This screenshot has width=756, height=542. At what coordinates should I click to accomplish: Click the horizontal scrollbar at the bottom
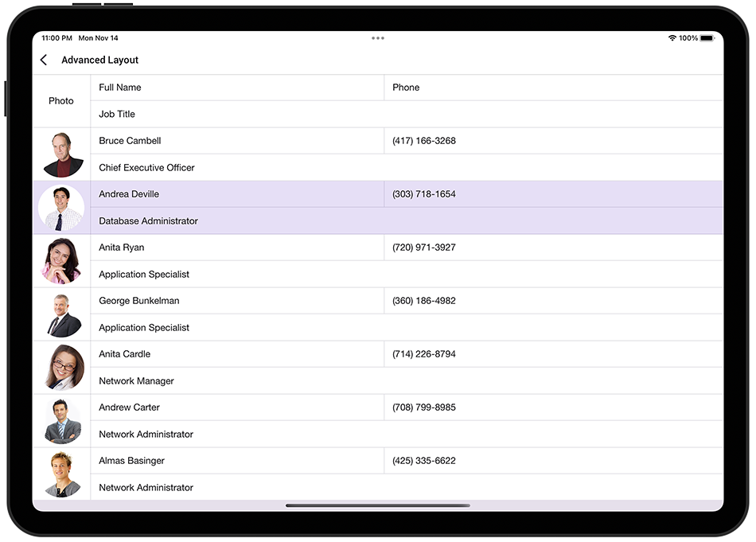click(x=378, y=505)
